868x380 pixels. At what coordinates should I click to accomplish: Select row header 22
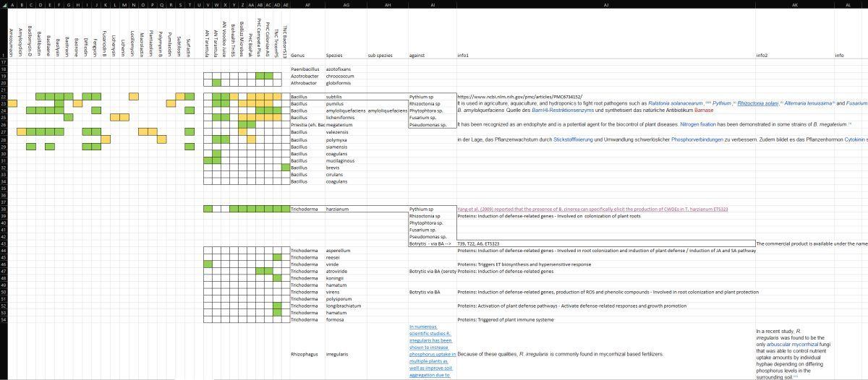[4, 96]
